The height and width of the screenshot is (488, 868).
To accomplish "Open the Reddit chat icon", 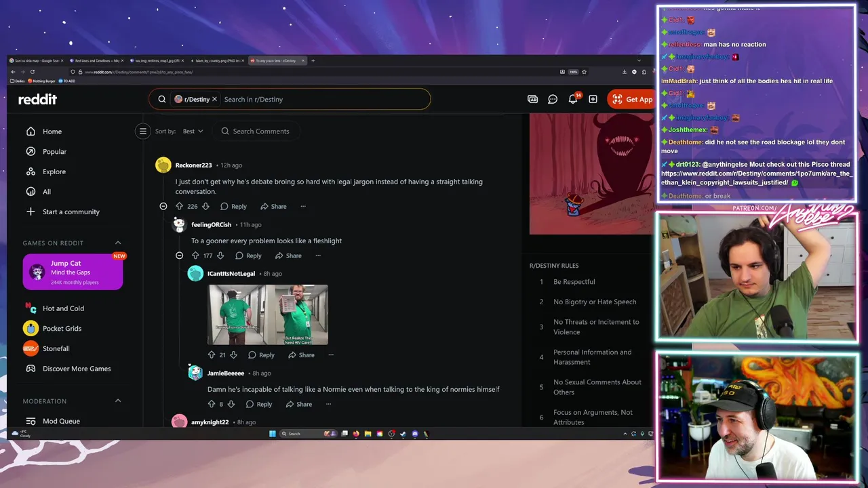I will tap(553, 99).
